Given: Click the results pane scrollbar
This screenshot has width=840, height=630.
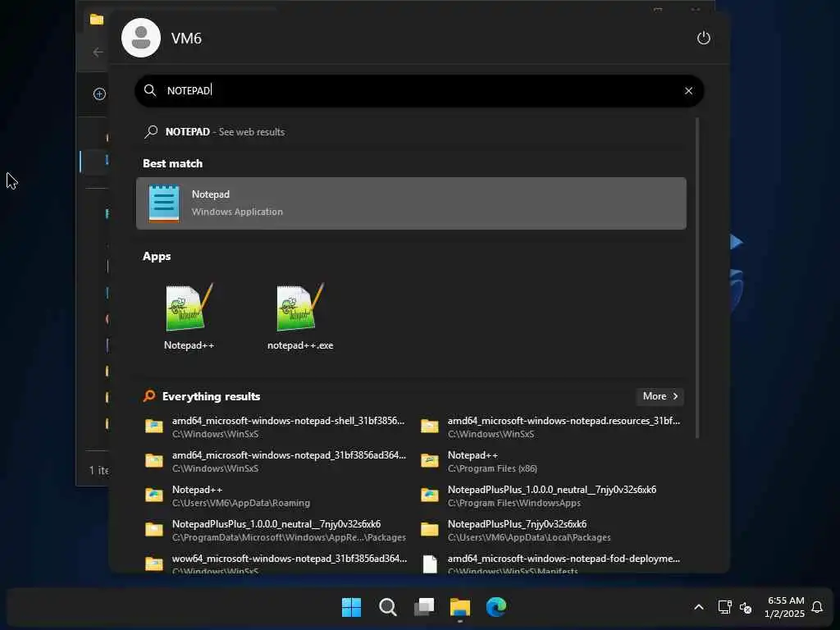Looking at the screenshot, I should coord(697,277).
